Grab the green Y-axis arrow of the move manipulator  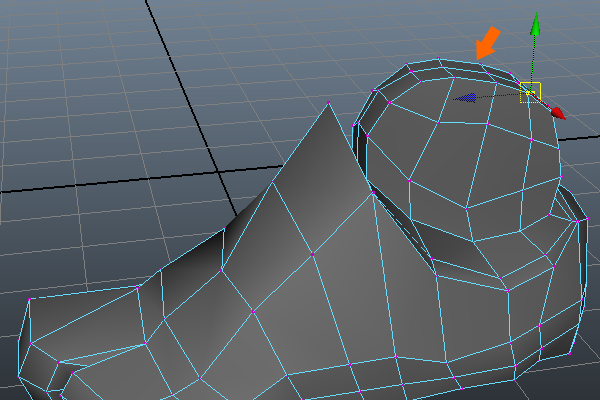click(x=536, y=24)
